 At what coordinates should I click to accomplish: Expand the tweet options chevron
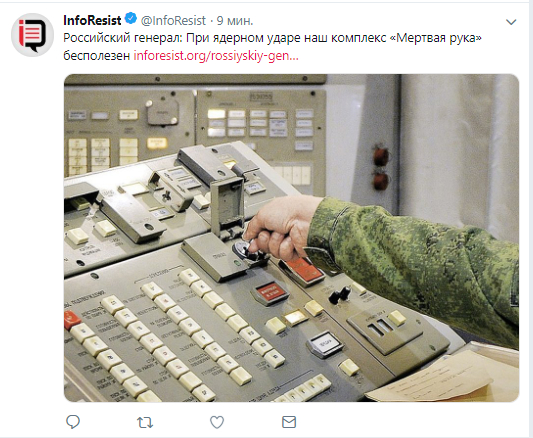pos(511,22)
